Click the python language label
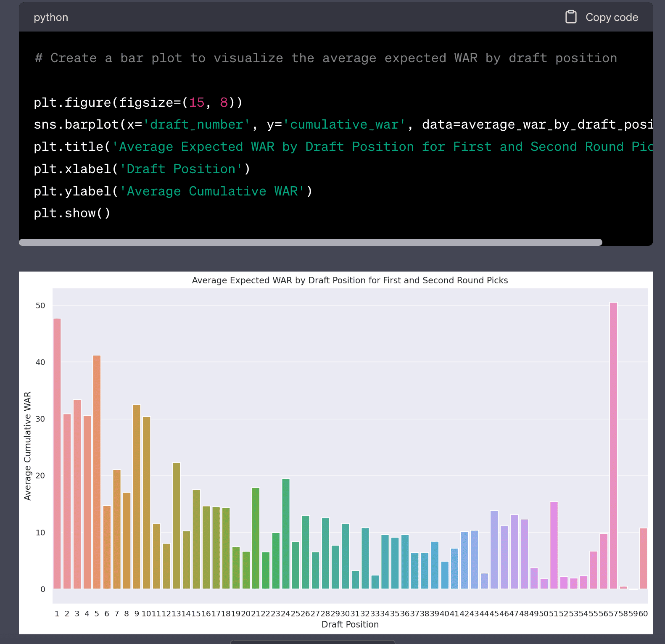This screenshot has width=665, height=644. tap(51, 17)
